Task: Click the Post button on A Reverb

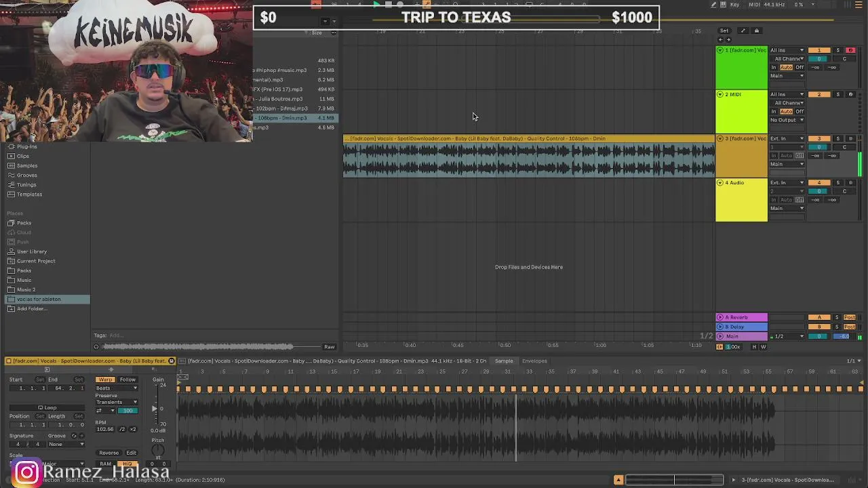Action: coord(850,317)
